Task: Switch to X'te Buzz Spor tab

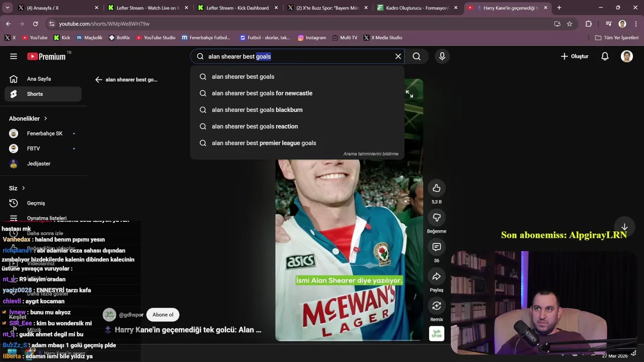Action: click(328, 8)
